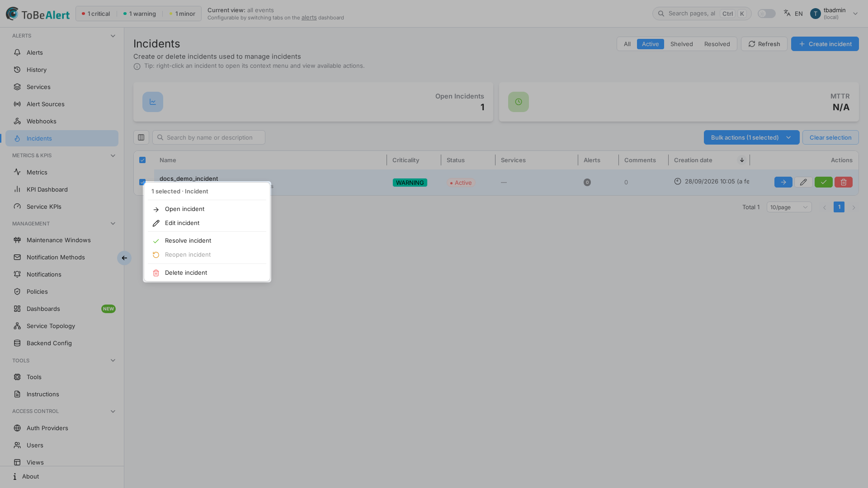Viewport: 868px width, 488px height.
Task: Follow the alerts dashboard link in header
Action: point(309,18)
